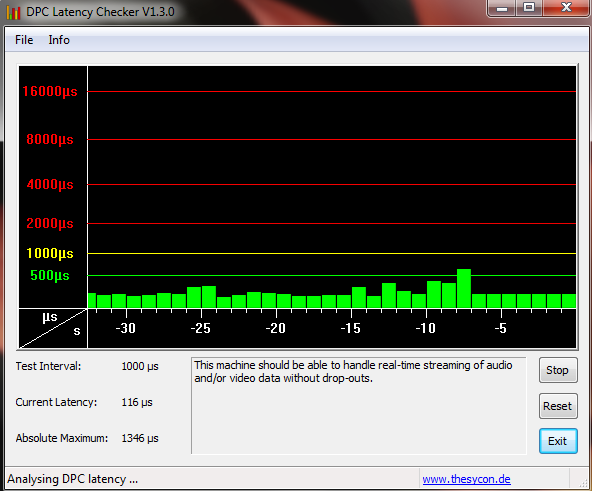
Task: Open the Info menu
Action: 59,40
